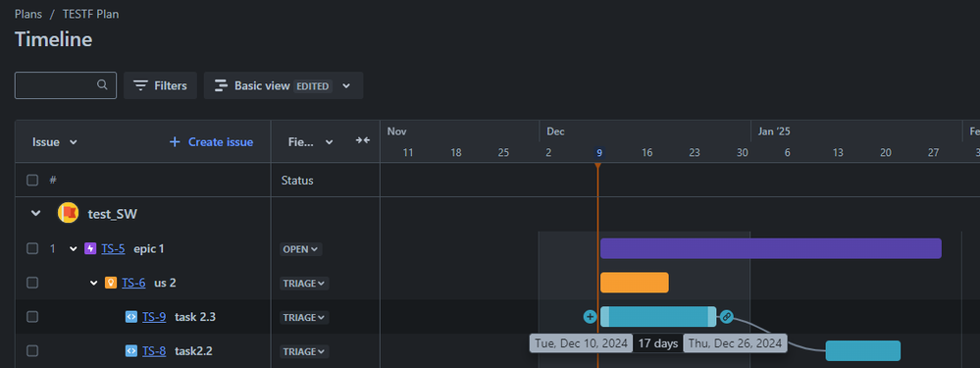
Task: Click the story lightbulb icon beside TS-6
Action: tap(111, 283)
